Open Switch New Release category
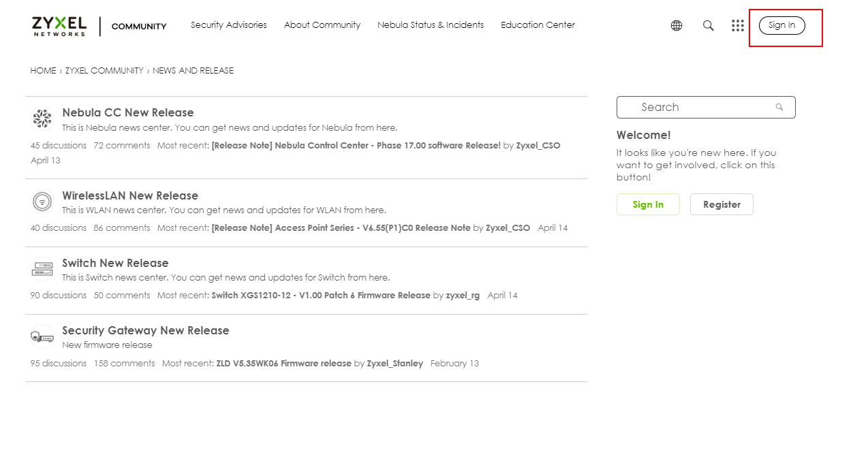This screenshot has width=868, height=459. pyautogui.click(x=115, y=264)
